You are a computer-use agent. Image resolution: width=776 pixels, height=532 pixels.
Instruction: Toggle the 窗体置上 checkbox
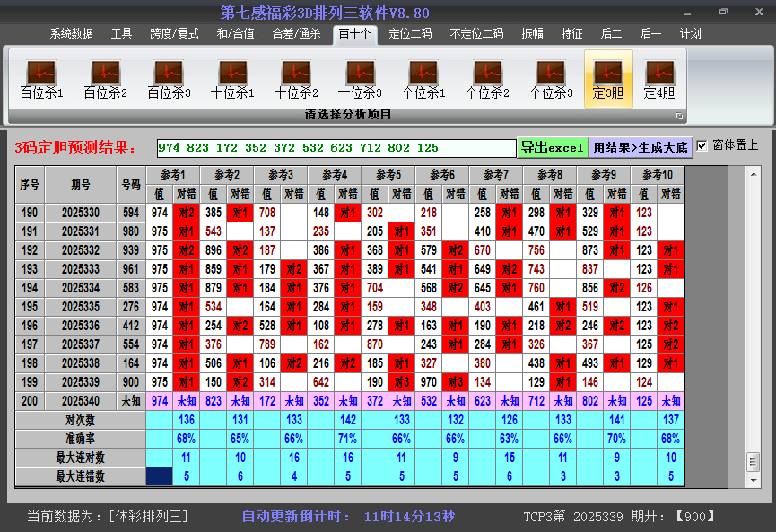[x=702, y=145]
